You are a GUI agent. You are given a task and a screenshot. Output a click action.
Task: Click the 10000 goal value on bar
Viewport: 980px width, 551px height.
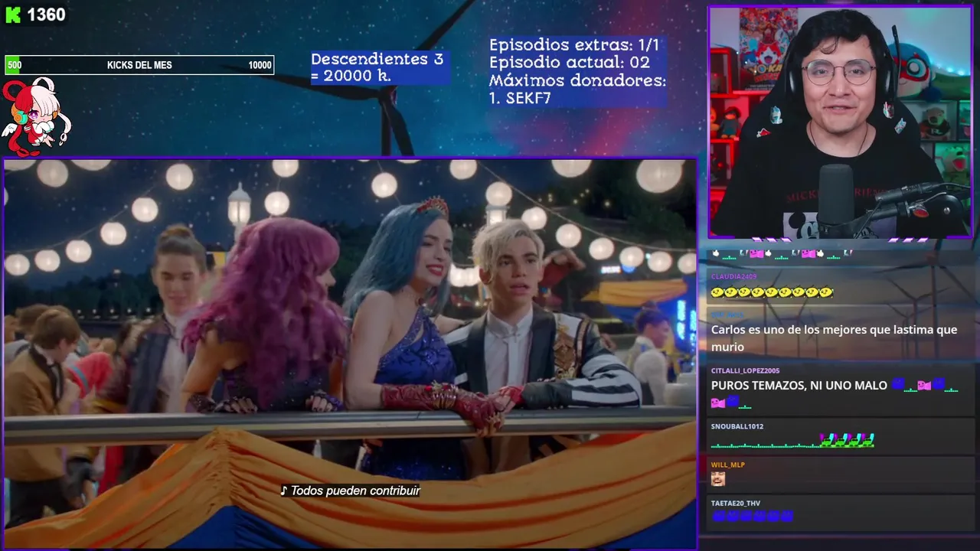pos(260,65)
